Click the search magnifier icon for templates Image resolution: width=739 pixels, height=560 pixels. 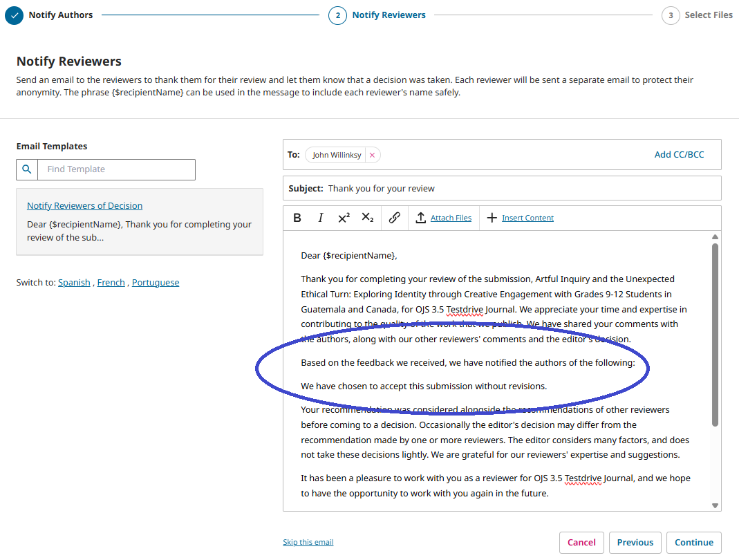coord(27,169)
